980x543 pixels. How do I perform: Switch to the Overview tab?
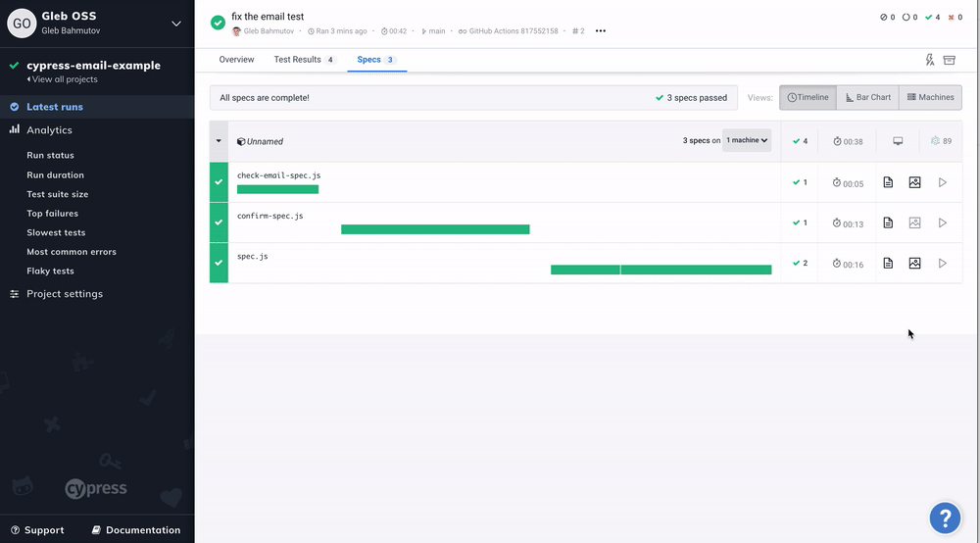[236, 60]
